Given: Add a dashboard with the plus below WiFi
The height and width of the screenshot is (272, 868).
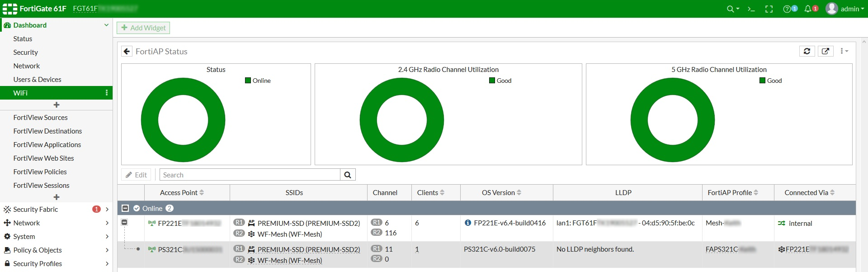Looking at the screenshot, I should click(57, 105).
